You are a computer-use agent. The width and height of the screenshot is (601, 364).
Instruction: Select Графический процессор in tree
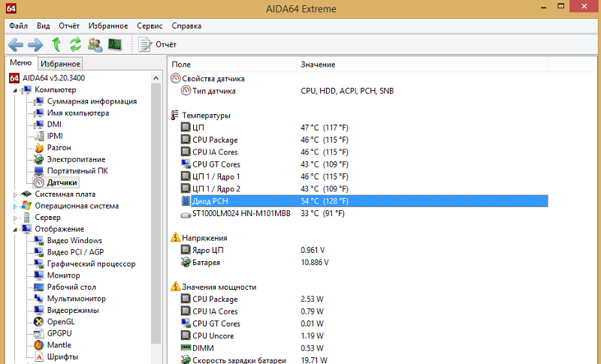(x=91, y=263)
